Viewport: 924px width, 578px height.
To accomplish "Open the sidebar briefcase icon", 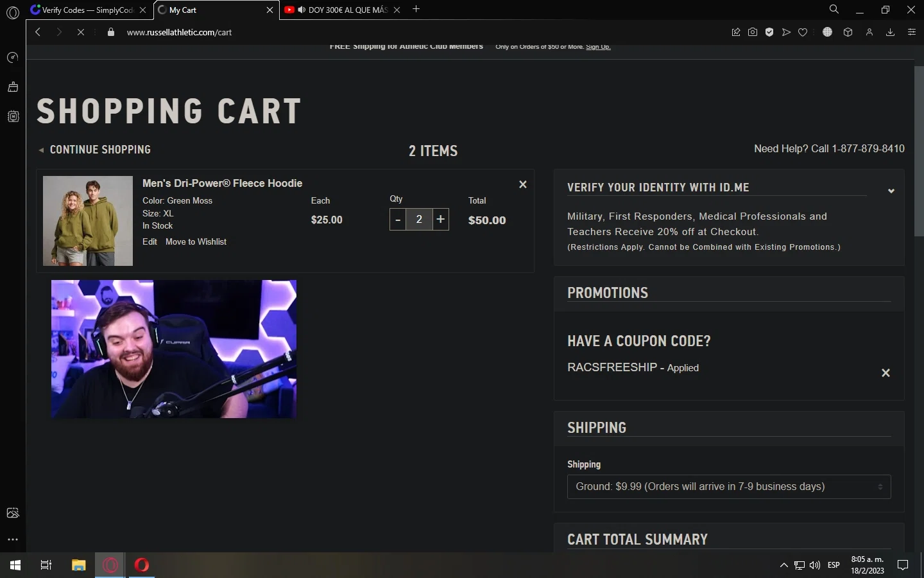I will [13, 87].
